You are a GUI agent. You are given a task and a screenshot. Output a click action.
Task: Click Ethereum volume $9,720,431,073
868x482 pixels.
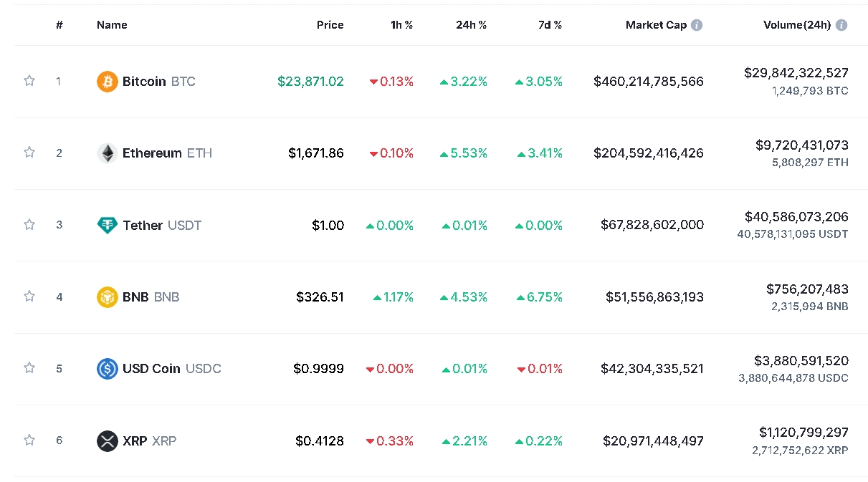pos(802,145)
